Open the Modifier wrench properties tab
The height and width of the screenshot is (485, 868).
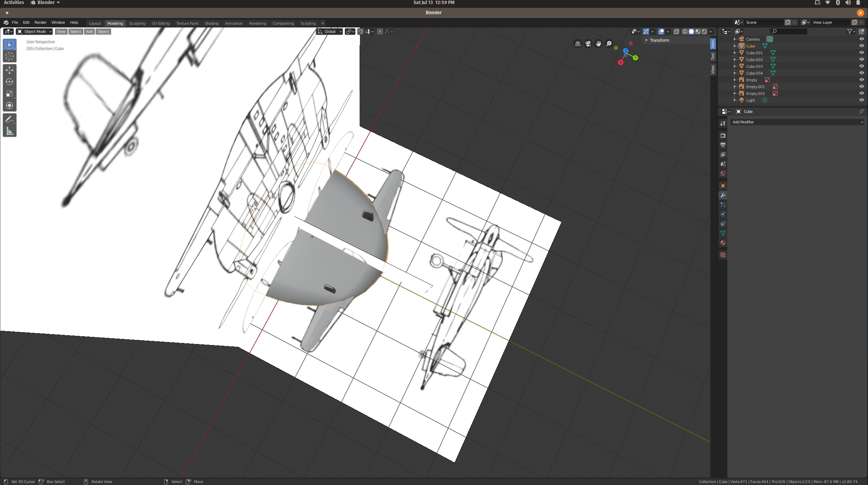point(723,195)
